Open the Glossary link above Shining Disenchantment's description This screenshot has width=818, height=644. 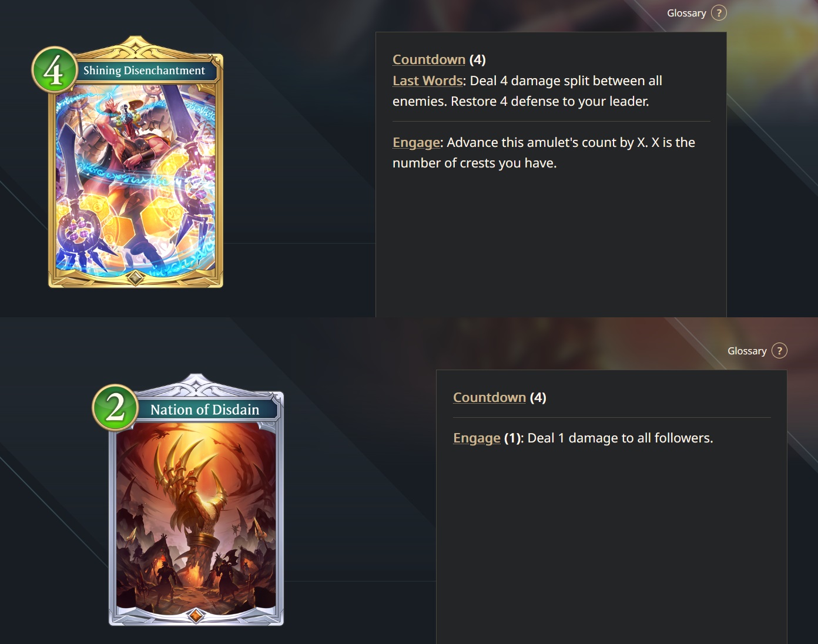686,13
